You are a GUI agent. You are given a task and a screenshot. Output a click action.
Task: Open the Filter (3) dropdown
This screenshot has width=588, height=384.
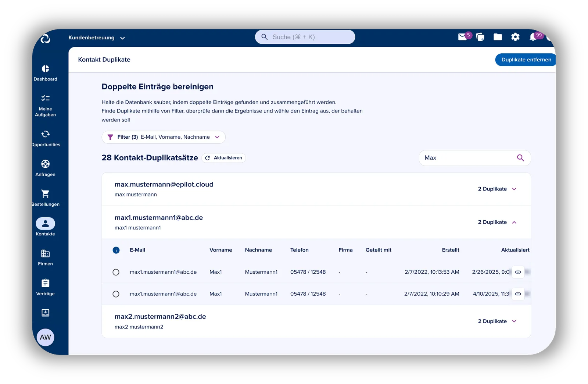point(164,137)
